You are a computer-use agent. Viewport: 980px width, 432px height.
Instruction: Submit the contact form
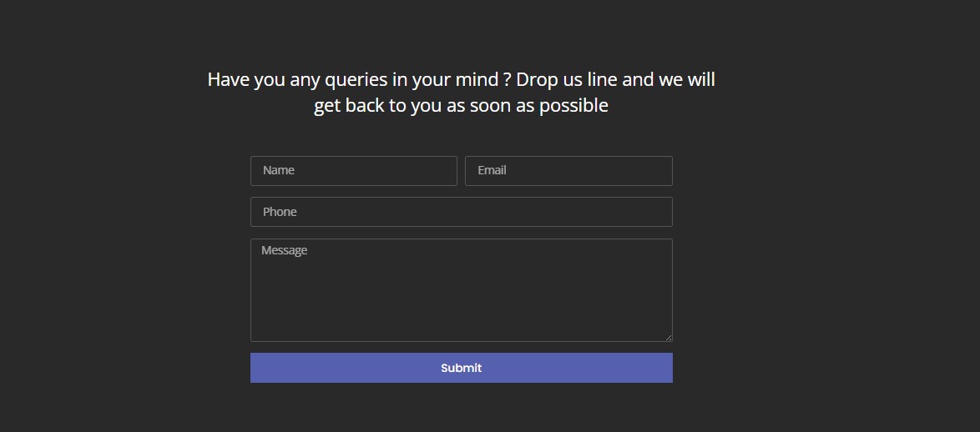[x=462, y=368]
